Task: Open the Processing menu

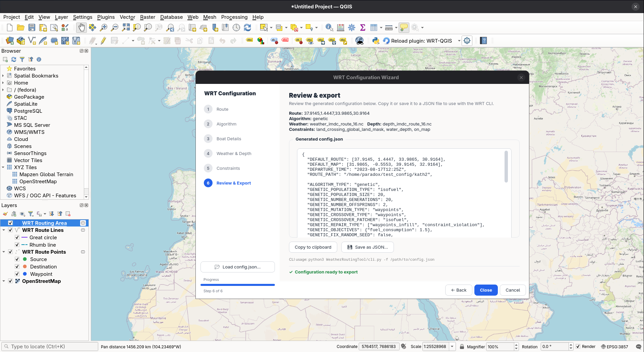Action: (234, 17)
